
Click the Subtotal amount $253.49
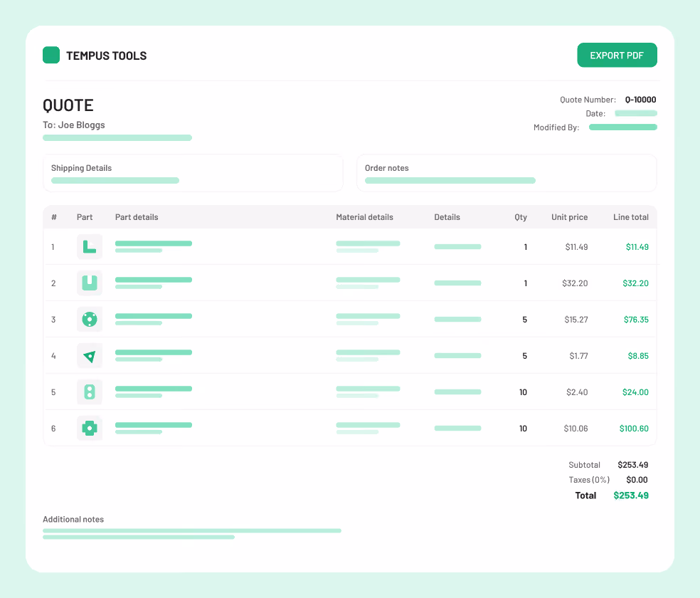point(632,465)
